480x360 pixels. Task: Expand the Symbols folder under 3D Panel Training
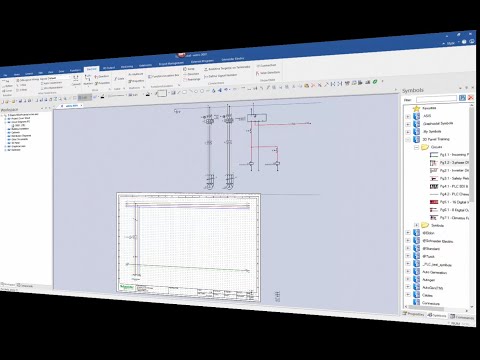pyautogui.click(x=416, y=225)
